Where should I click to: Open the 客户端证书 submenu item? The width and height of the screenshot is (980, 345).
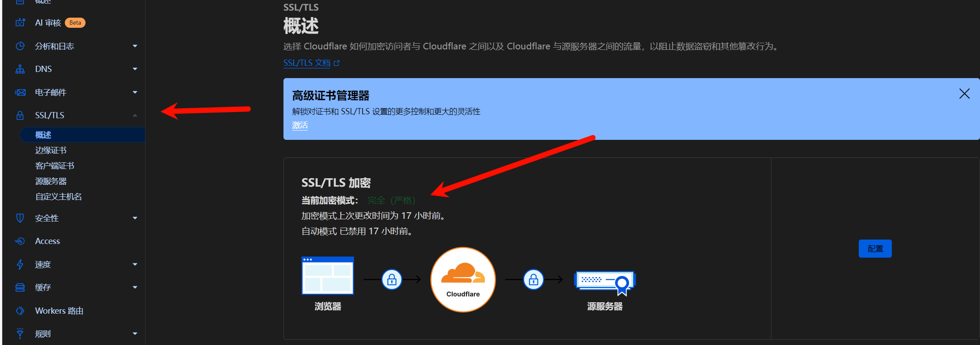point(55,166)
